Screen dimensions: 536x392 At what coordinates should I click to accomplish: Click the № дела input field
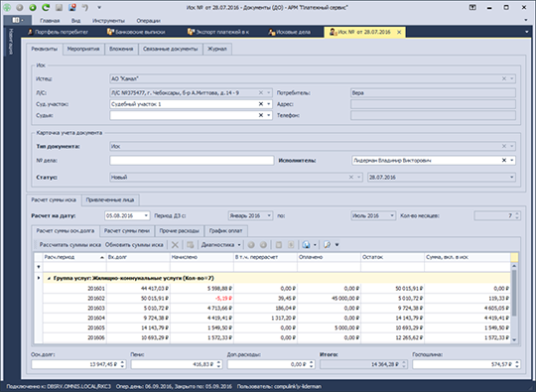click(x=192, y=161)
